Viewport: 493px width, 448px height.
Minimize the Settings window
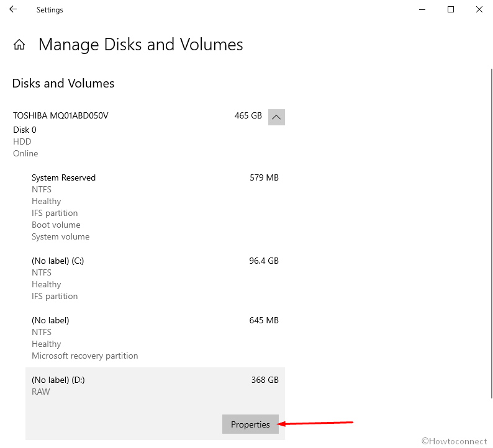click(422, 9)
